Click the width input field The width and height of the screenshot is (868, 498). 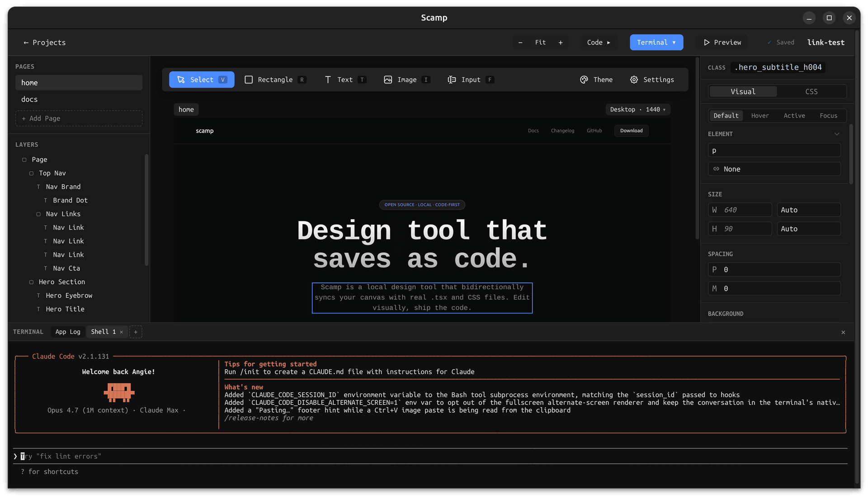click(740, 210)
